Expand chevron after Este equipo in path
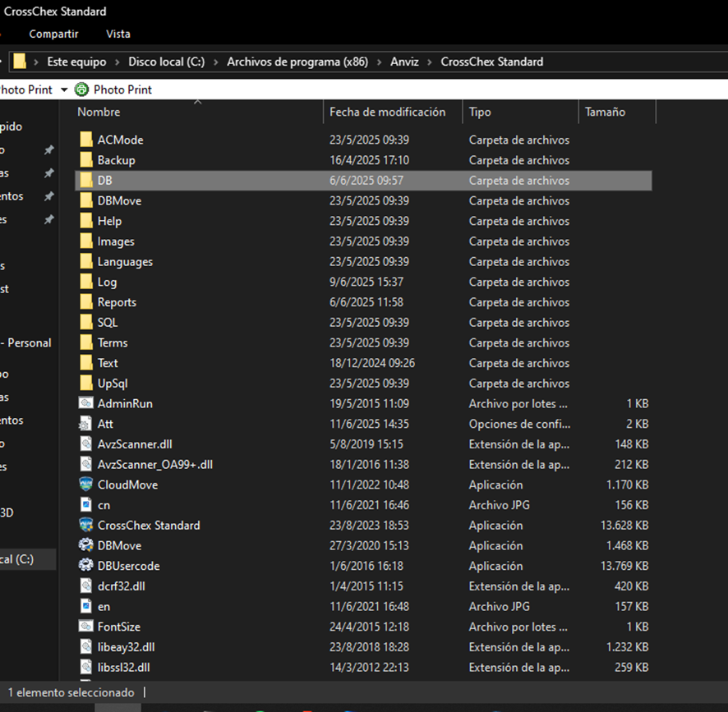 [117, 62]
